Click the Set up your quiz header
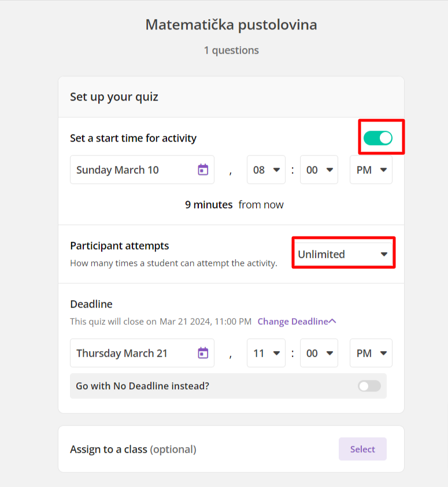 point(114,97)
